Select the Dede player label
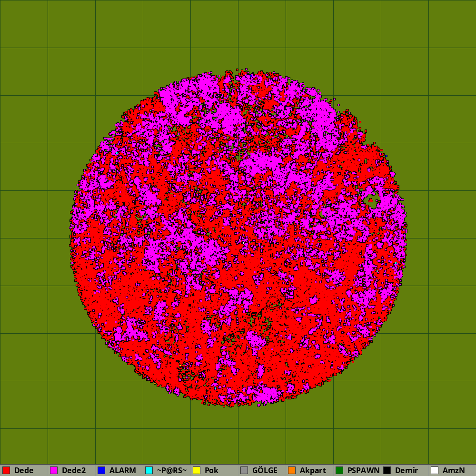476x476 pixels. [24, 471]
